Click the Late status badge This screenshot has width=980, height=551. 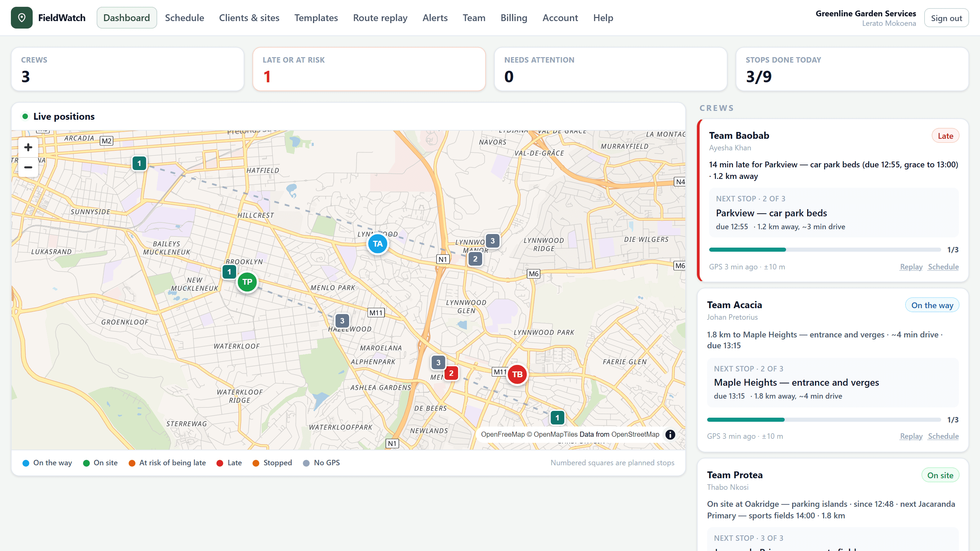(x=945, y=136)
